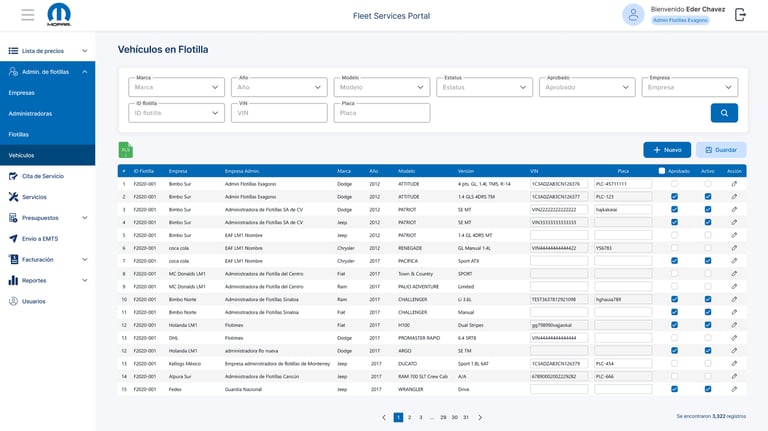Open the Año dropdown
Screen dimensions: 768x431
279,87
